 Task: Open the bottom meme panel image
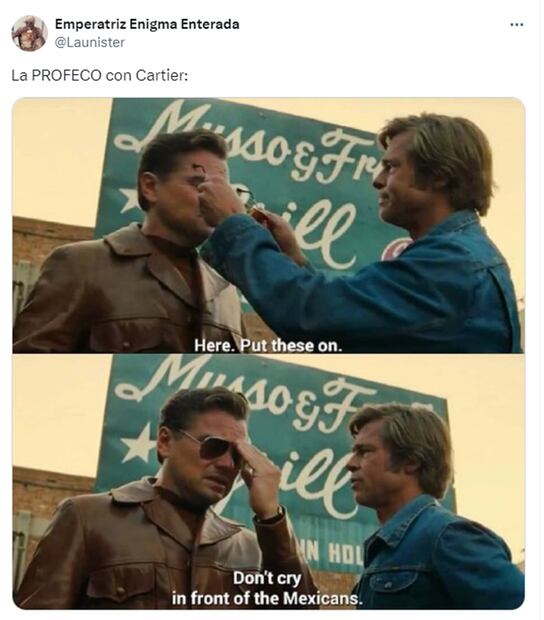(268, 482)
